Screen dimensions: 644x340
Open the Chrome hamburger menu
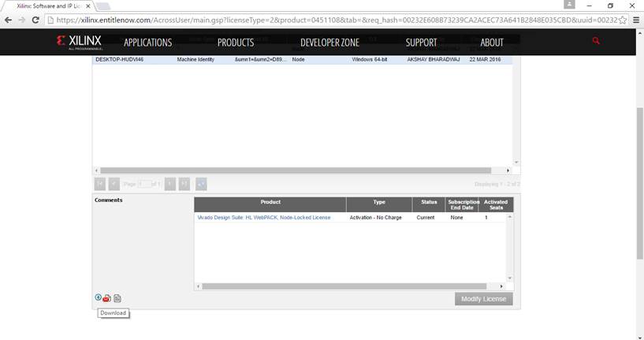click(636, 20)
